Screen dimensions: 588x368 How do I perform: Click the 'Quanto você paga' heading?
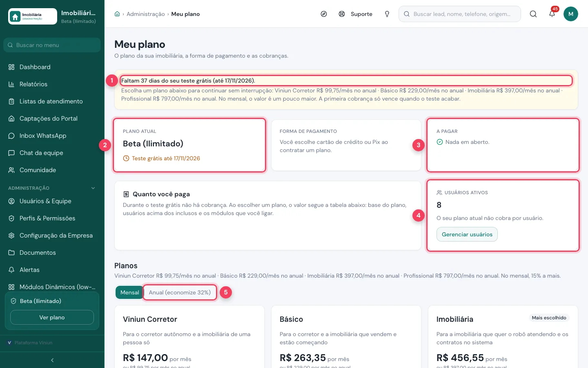pos(161,194)
